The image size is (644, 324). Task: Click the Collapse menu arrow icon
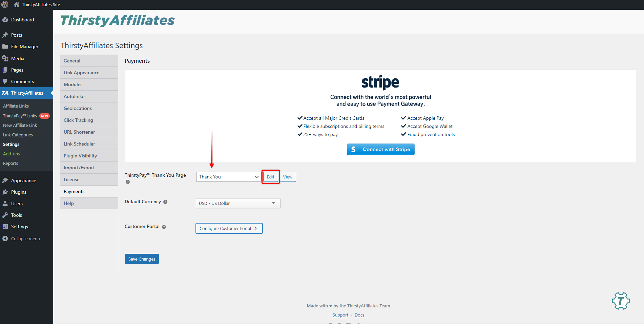[5, 239]
